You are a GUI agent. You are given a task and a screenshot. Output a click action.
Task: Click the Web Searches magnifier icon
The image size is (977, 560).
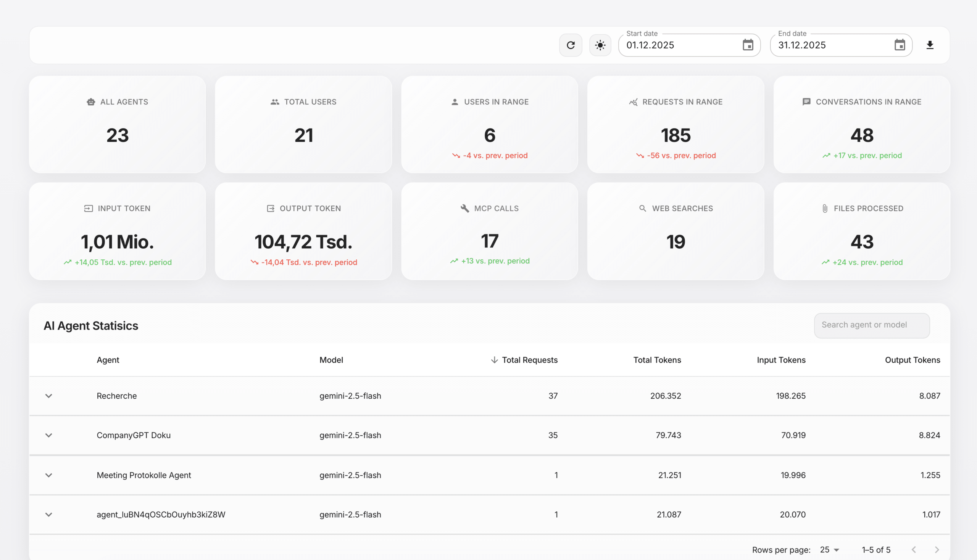(x=642, y=208)
